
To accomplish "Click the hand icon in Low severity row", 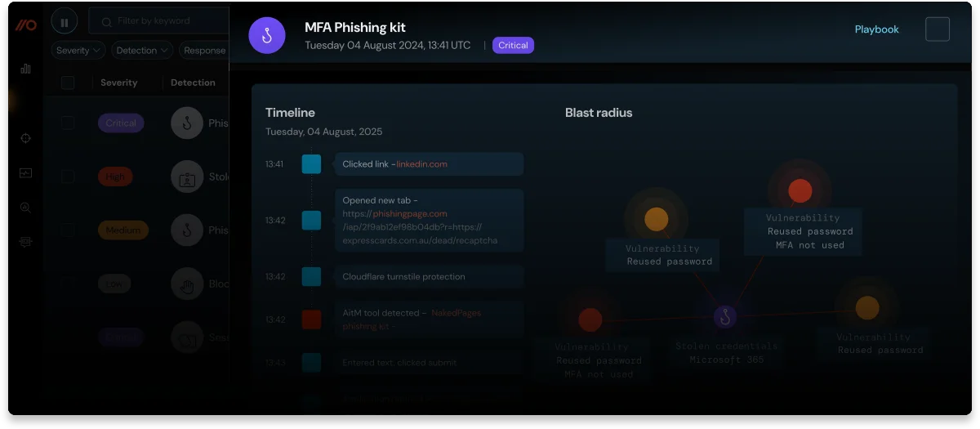I will 187,284.
